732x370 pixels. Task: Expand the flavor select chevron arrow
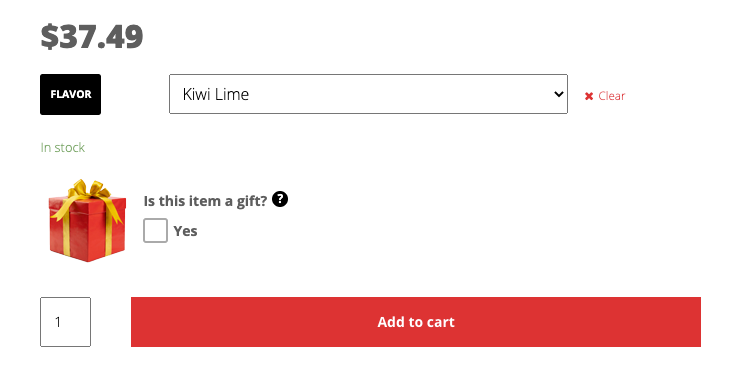(558, 94)
